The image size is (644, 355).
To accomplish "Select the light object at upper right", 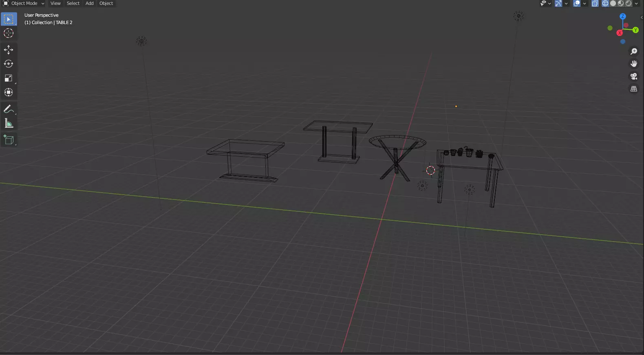I will click(x=518, y=16).
